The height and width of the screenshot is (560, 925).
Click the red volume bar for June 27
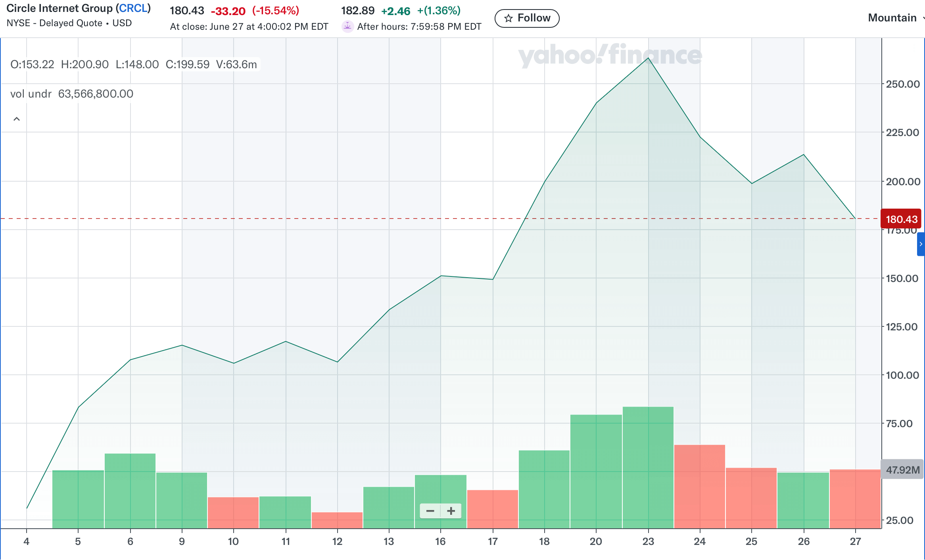(x=855, y=499)
